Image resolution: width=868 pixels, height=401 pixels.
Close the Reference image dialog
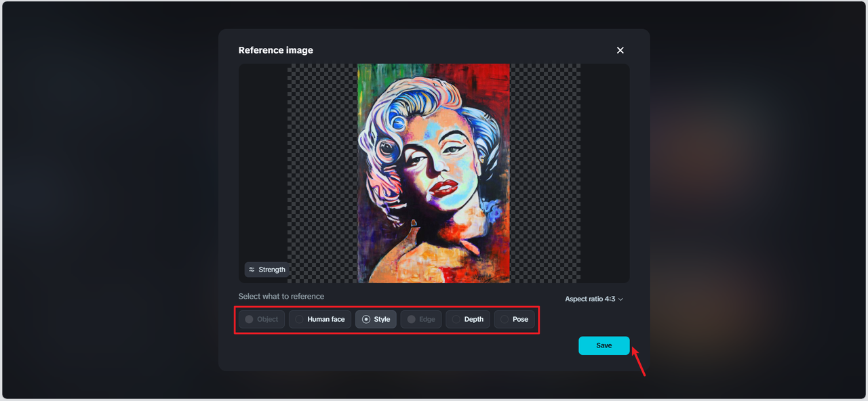pos(620,50)
